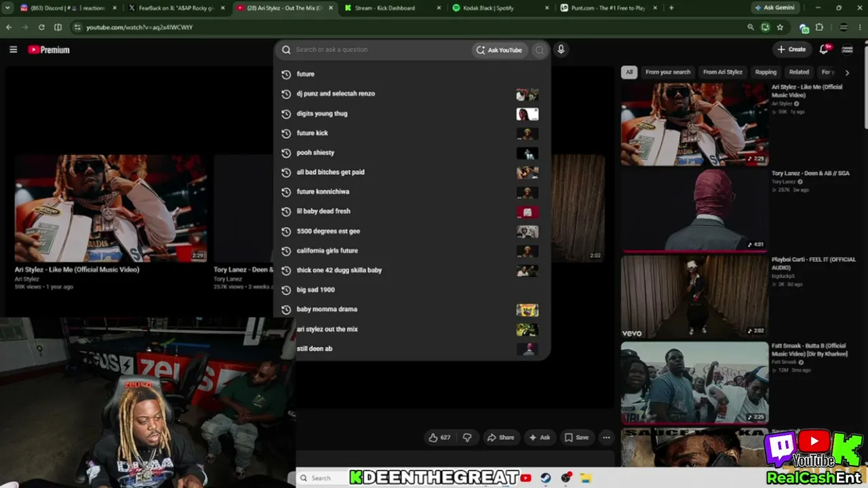Open File Explorer from the taskbar

(x=586, y=478)
